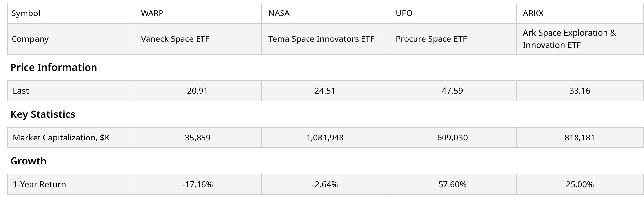Click WARP last price 20.91

pyautogui.click(x=197, y=91)
